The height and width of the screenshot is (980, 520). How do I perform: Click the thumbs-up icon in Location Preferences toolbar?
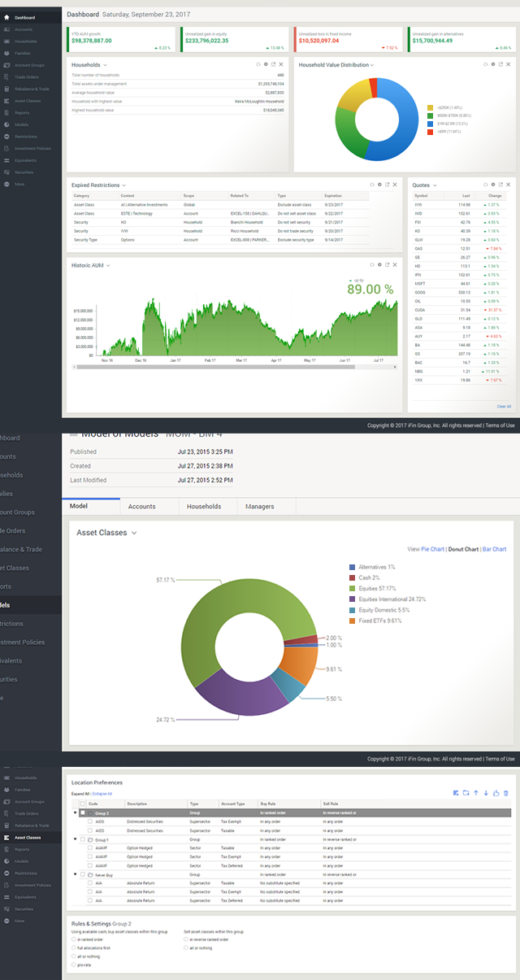[x=496, y=793]
